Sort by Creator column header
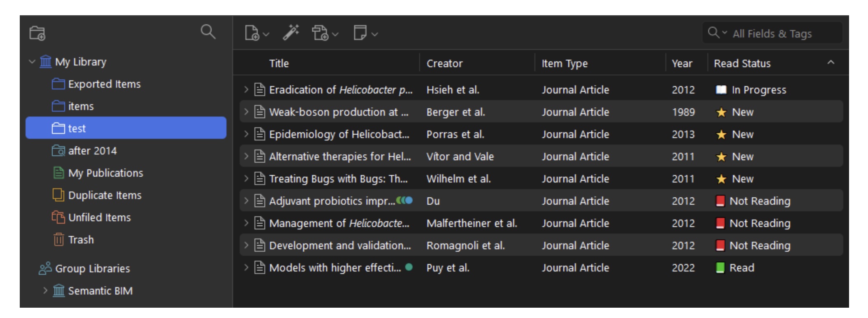This screenshot has height=318, width=868. 444,63
